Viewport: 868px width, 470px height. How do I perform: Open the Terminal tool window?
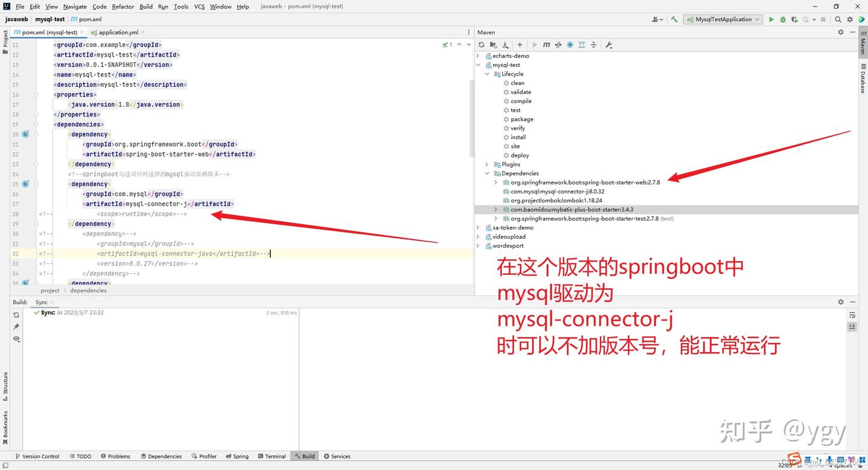coord(271,456)
